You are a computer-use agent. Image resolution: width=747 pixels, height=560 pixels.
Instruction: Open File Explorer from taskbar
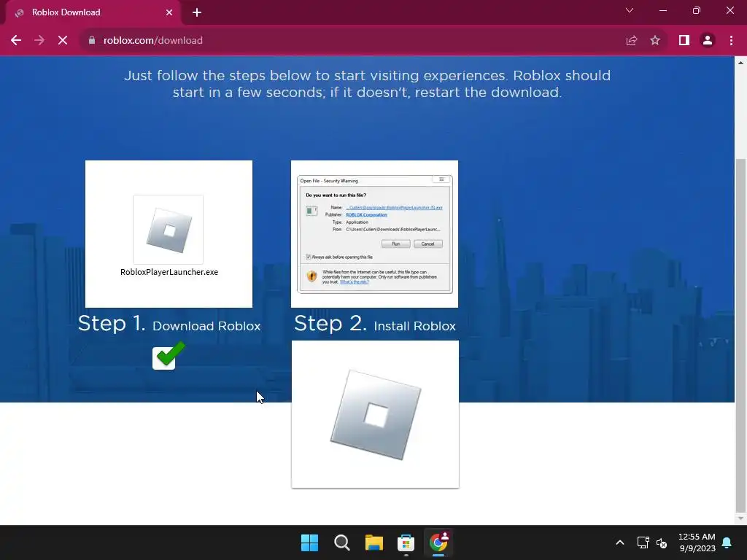[374, 542]
